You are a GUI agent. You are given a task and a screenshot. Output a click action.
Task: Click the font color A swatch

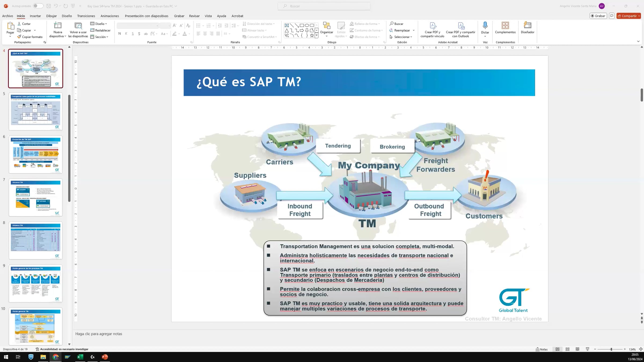pyautogui.click(x=185, y=34)
